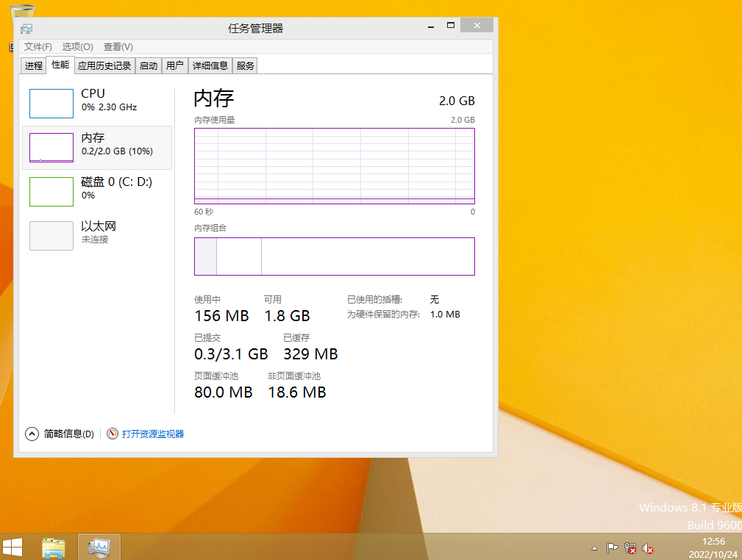Show hidden tray icons arrow
This screenshot has height=560, width=742.
594,549
